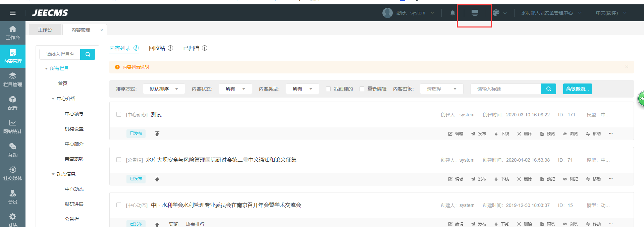
Task: Go to 栏目管理 in the left sidebar
Action: click(x=13, y=79)
